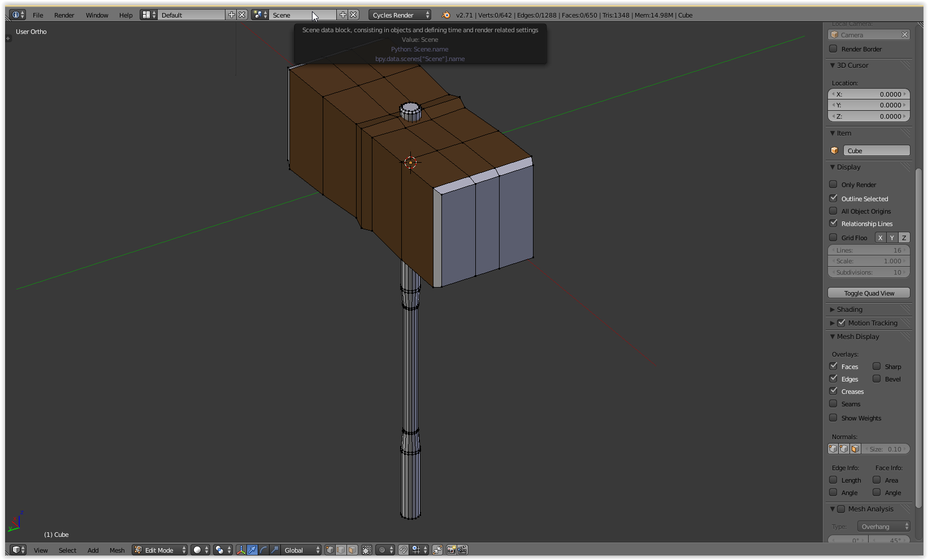The height and width of the screenshot is (560, 928).
Task: Click the rotate manipulator arc icon
Action: (x=263, y=550)
